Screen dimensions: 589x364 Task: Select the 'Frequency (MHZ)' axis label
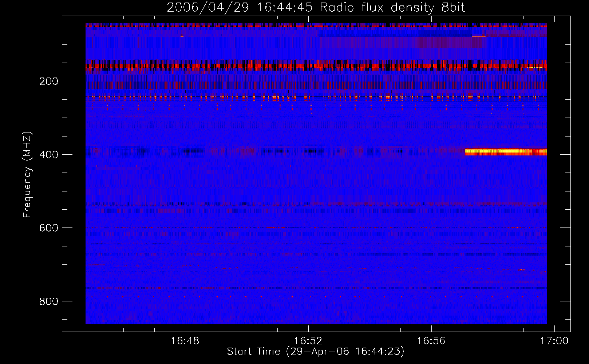(27, 175)
